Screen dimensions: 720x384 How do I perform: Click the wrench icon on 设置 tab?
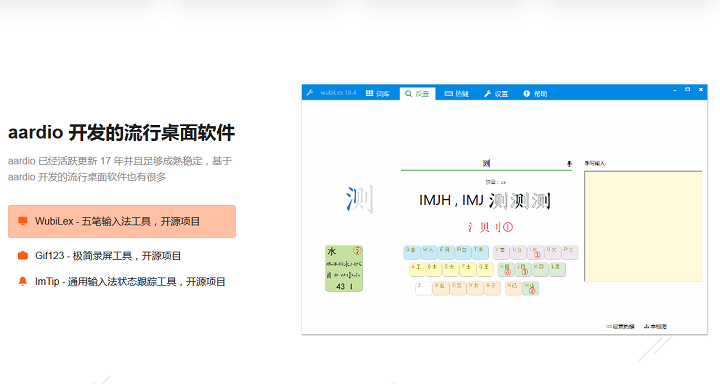488,94
